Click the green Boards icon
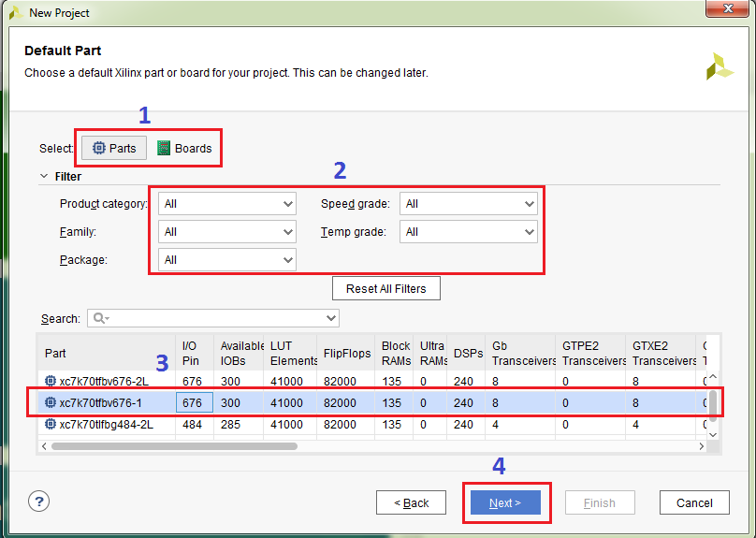The image size is (756, 538). (x=164, y=148)
